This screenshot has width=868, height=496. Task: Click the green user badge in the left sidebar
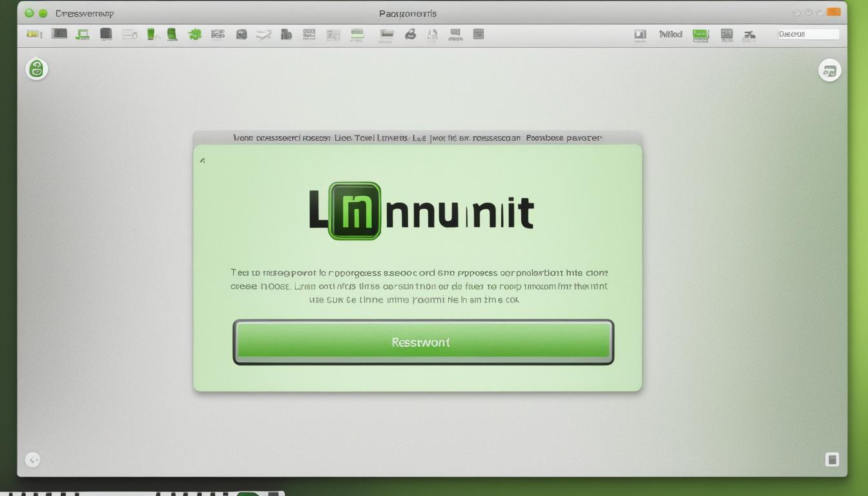pyautogui.click(x=37, y=69)
